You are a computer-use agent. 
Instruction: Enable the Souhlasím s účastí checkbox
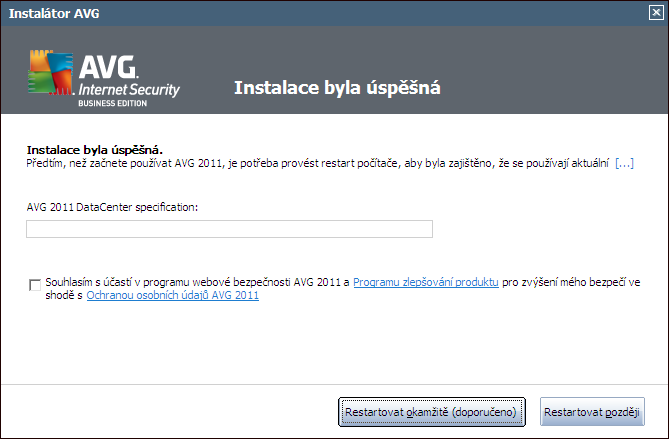pyautogui.click(x=35, y=285)
